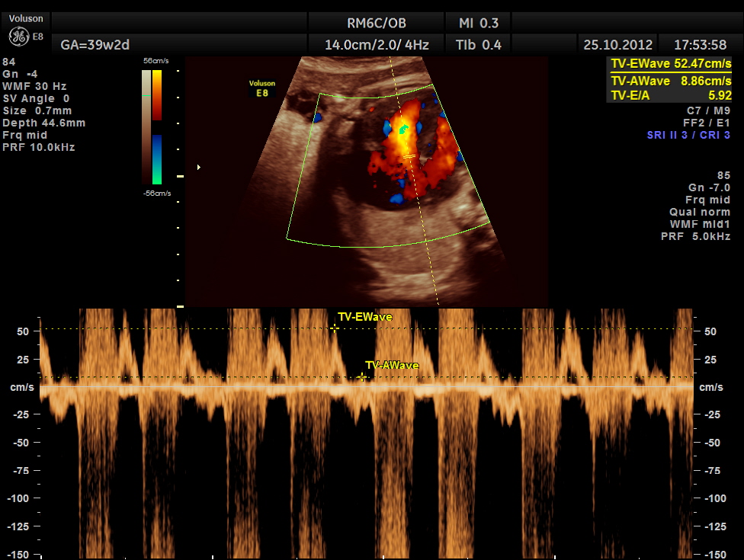This screenshot has width=744, height=560.
Task: Click the WMF mid1 setting on right
Action: [700, 224]
